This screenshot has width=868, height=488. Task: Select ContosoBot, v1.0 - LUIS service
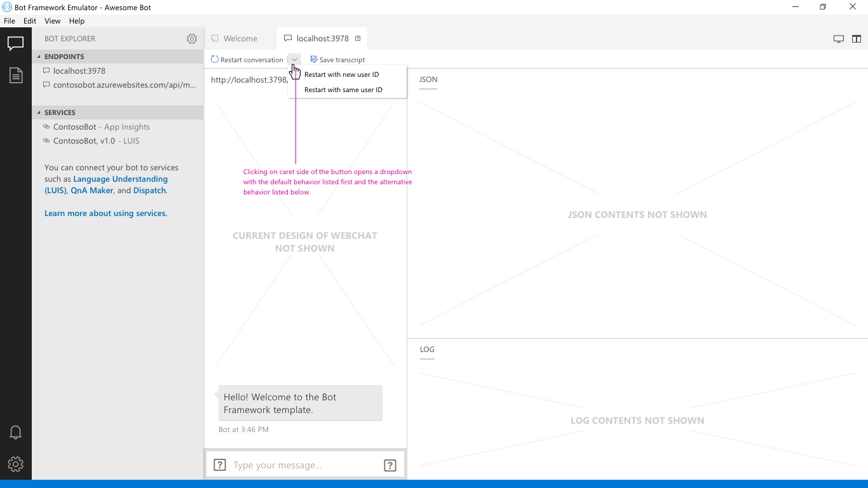118,141
